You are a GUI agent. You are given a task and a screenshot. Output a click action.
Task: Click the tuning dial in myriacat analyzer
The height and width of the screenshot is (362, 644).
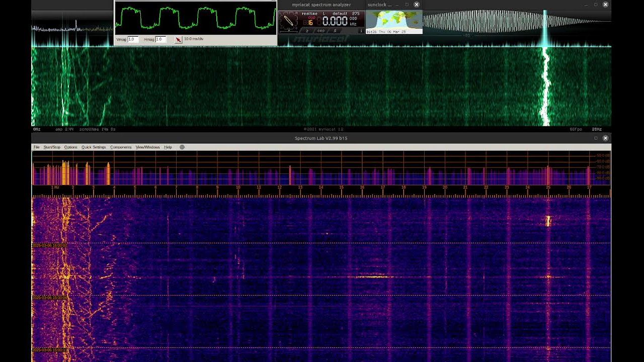click(289, 21)
